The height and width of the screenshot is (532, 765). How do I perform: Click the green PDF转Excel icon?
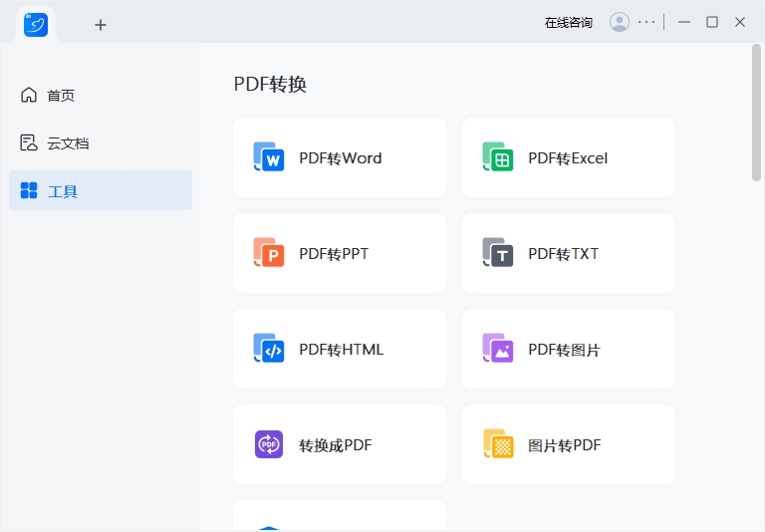click(x=498, y=157)
